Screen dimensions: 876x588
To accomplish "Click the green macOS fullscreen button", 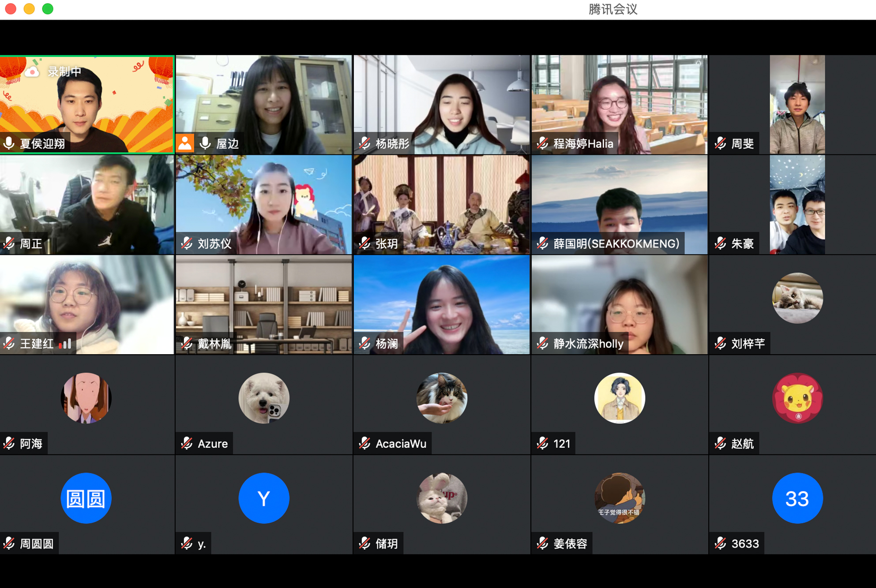I will 48,9.
